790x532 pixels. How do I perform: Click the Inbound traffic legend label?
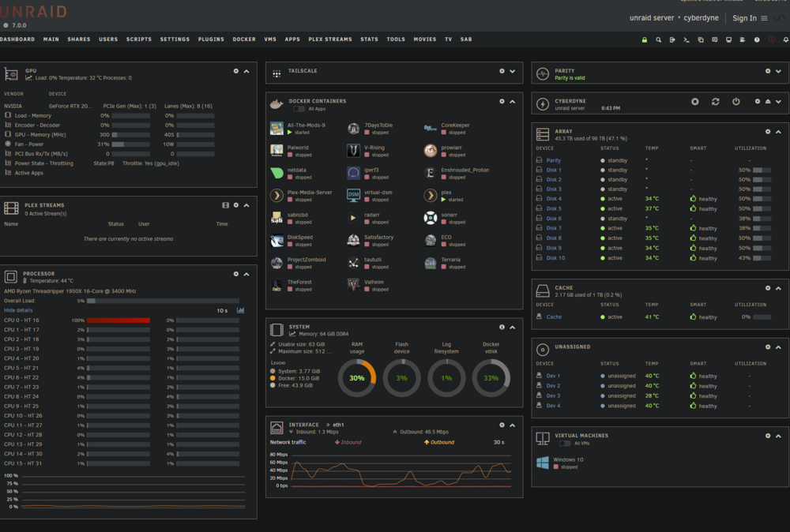pyautogui.click(x=348, y=442)
